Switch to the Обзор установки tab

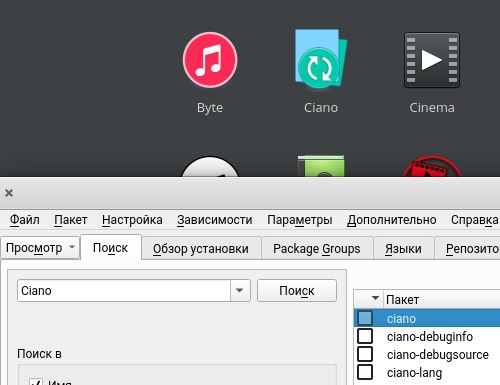point(201,249)
